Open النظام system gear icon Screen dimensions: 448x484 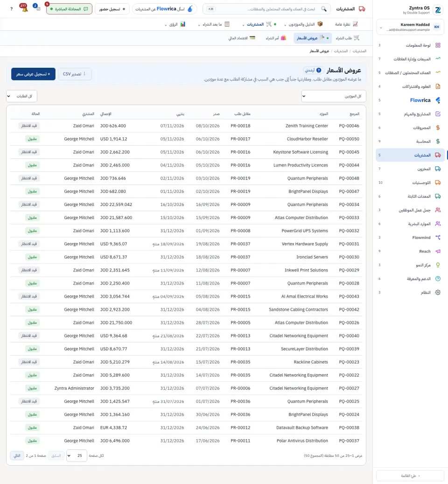pos(438,292)
